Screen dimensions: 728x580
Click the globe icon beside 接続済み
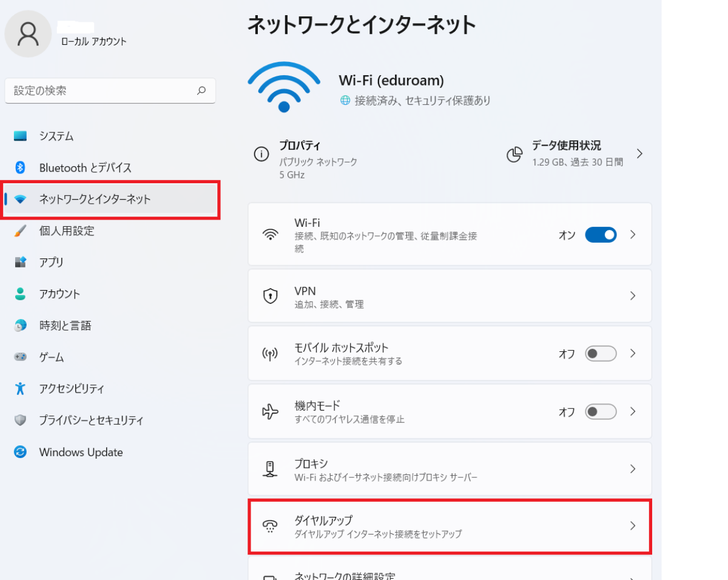tap(345, 101)
